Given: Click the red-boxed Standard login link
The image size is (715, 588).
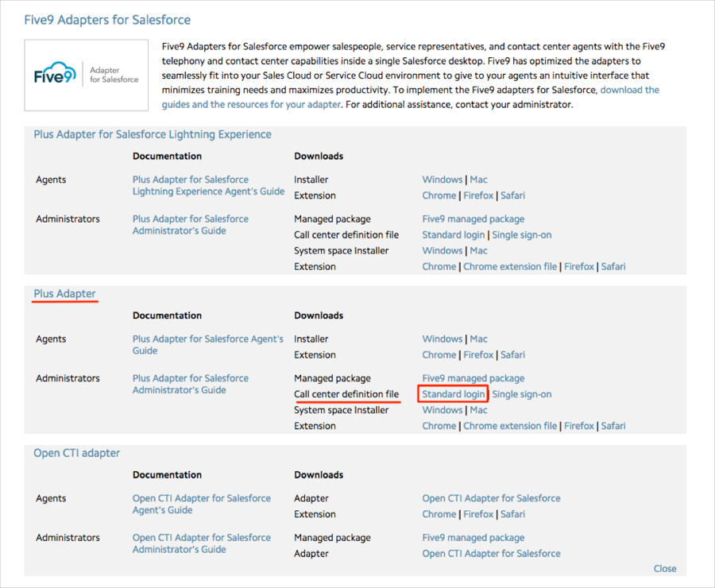Looking at the screenshot, I should (453, 394).
